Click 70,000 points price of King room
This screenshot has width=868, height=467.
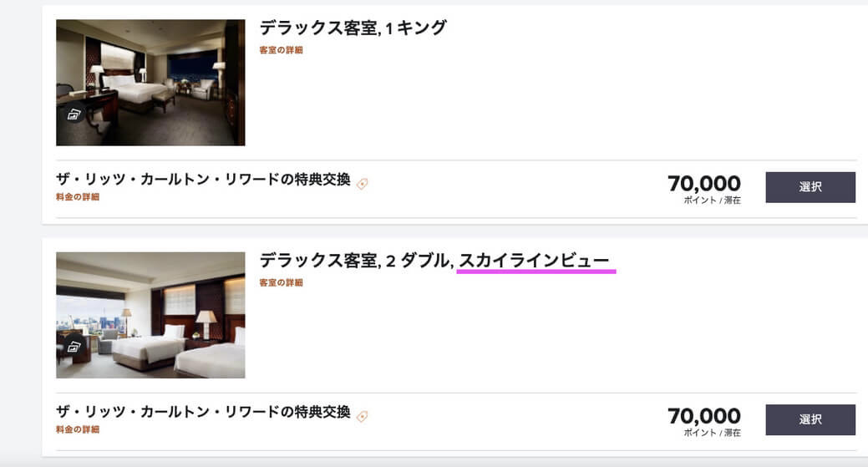(x=704, y=183)
